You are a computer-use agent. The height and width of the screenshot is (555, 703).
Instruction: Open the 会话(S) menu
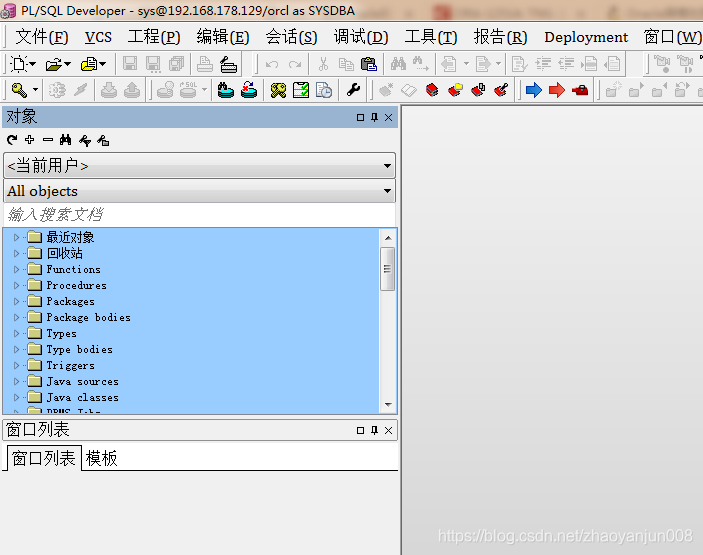coord(291,37)
